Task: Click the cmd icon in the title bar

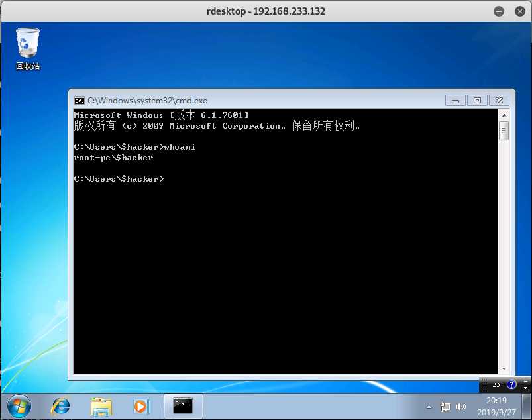Action: point(80,101)
